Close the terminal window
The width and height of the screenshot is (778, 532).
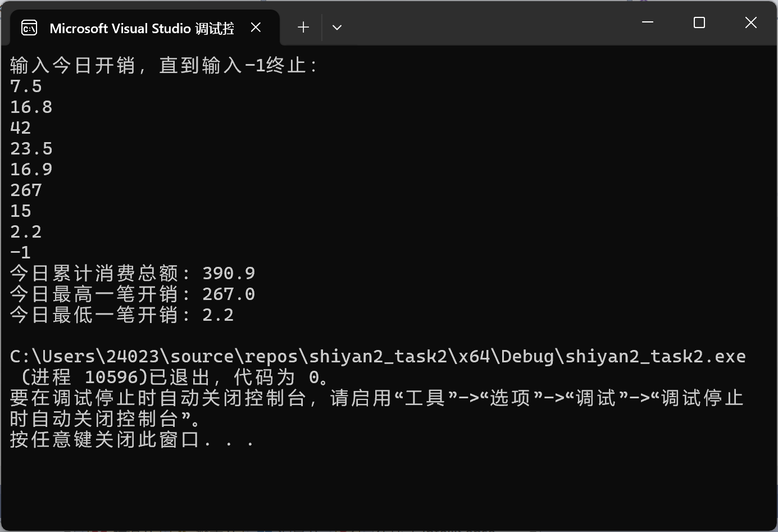point(751,22)
